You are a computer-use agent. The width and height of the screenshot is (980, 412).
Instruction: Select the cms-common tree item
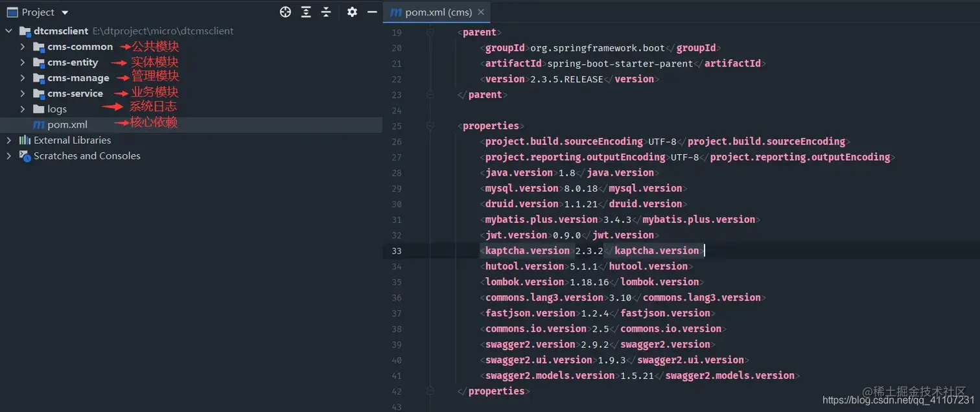point(191,47)
